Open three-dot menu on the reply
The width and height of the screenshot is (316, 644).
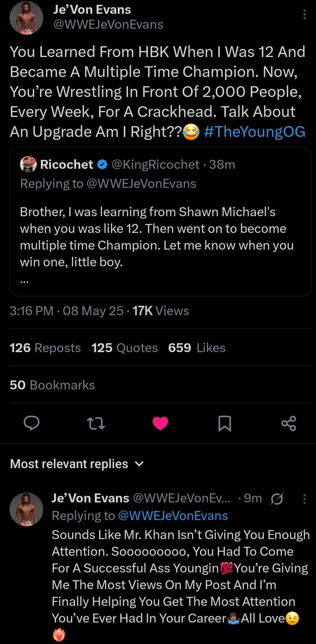coord(304,499)
